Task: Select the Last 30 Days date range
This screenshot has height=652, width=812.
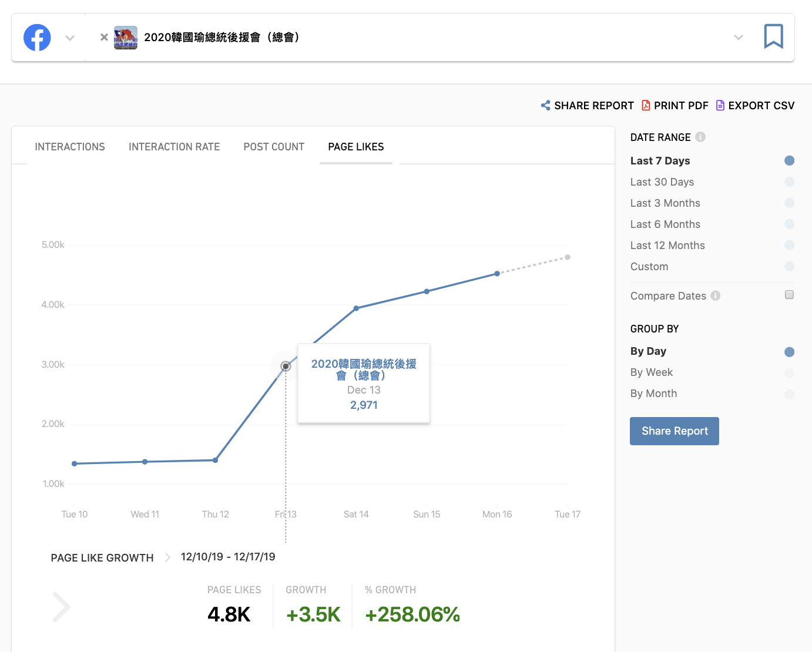Action: click(x=789, y=182)
